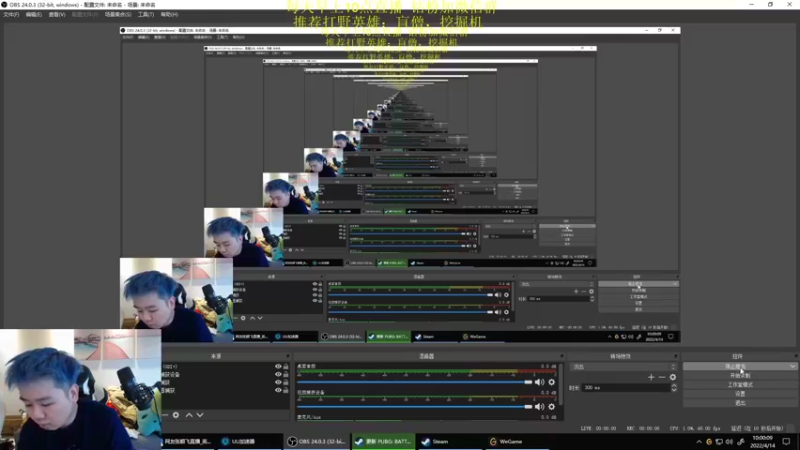Open the 文件(F) menu
This screenshot has height=450, width=800.
(11, 15)
